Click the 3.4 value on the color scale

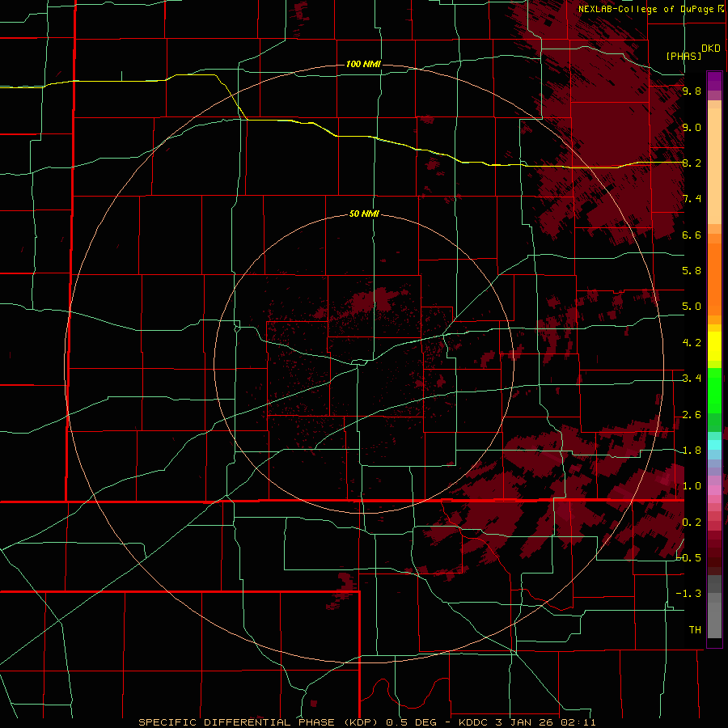click(692, 379)
